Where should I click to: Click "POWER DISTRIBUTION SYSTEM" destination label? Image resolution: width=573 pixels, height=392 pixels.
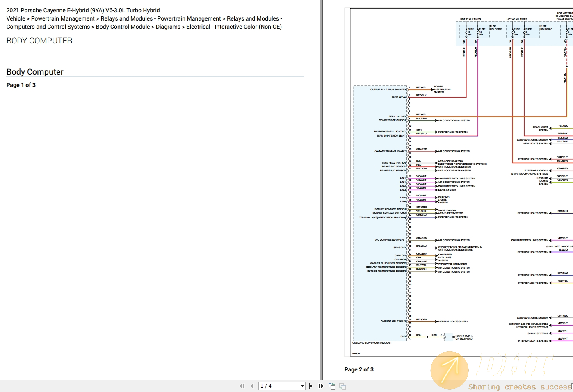point(442,89)
